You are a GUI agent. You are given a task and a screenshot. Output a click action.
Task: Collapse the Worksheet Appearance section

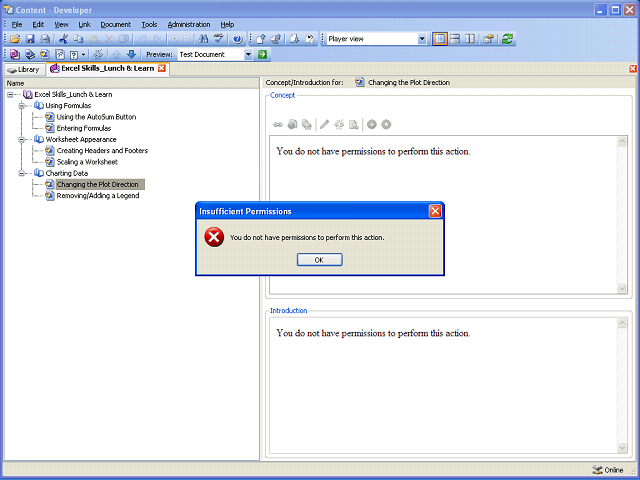[22, 140]
